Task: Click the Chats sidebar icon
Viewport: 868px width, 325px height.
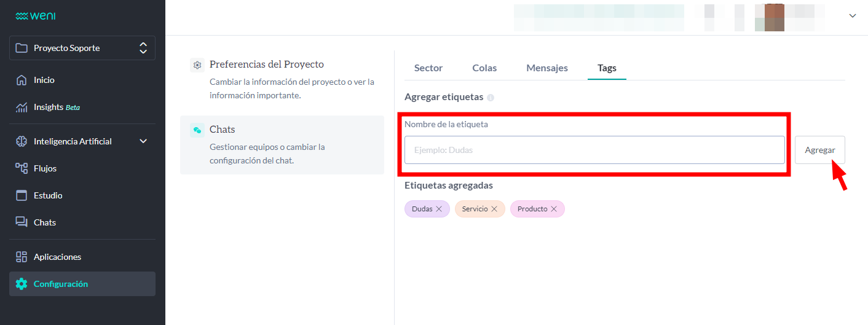Action: [x=22, y=222]
